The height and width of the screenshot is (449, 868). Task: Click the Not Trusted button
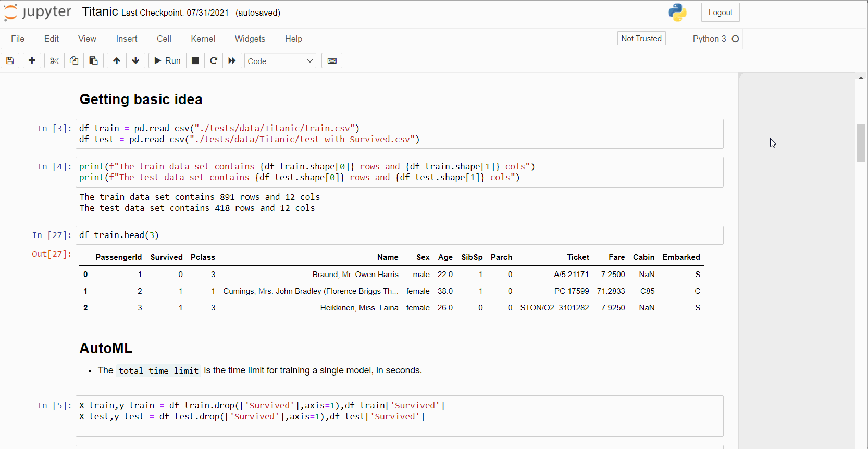point(641,39)
